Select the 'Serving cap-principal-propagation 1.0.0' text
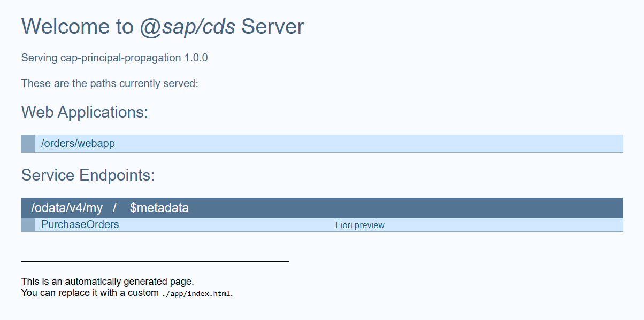 [114, 58]
